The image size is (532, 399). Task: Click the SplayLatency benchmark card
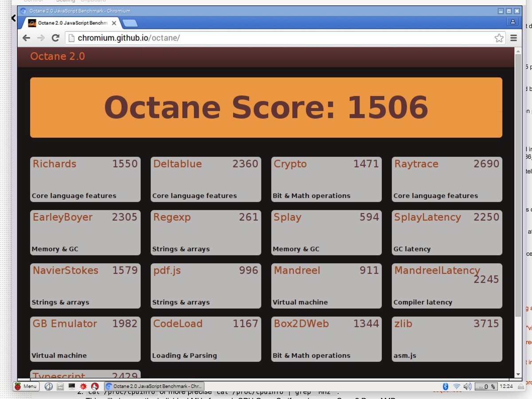tap(447, 233)
